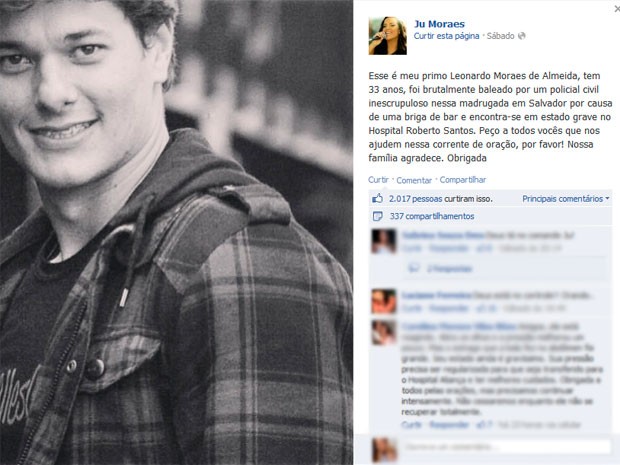Click second commenter's avatar thumbnail
620x465 pixels.
tap(384, 301)
